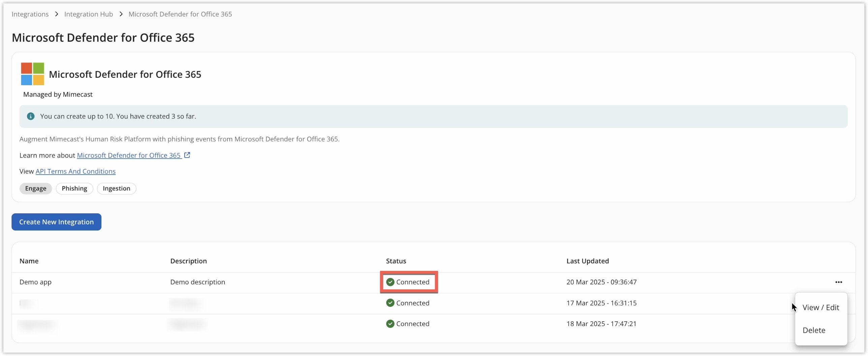Open the three-dot actions menu for Demo app
868x356 pixels.
coord(839,282)
